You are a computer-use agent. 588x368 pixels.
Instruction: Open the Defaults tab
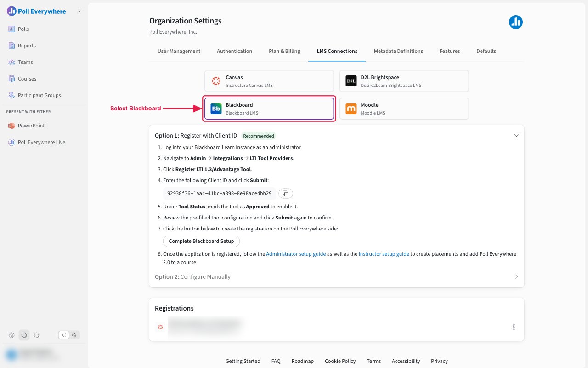(x=486, y=51)
